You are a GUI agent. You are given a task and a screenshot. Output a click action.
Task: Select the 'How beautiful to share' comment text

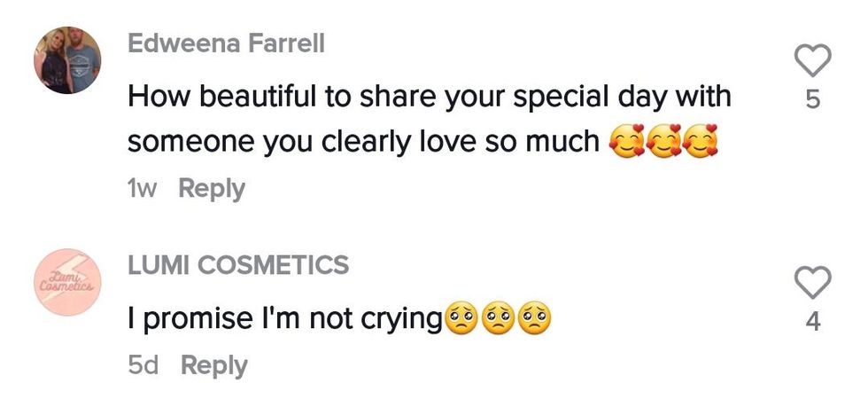pos(430,97)
